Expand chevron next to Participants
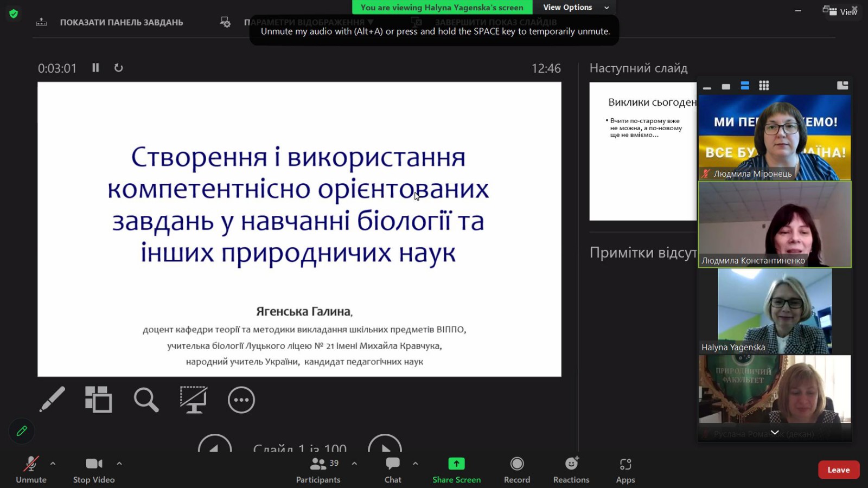 click(x=354, y=464)
